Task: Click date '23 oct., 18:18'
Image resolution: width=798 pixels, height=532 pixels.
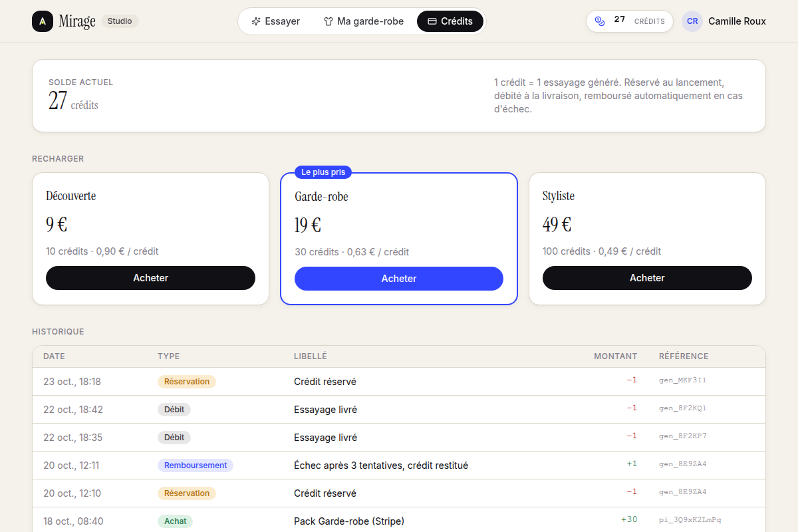Action: [x=72, y=382]
